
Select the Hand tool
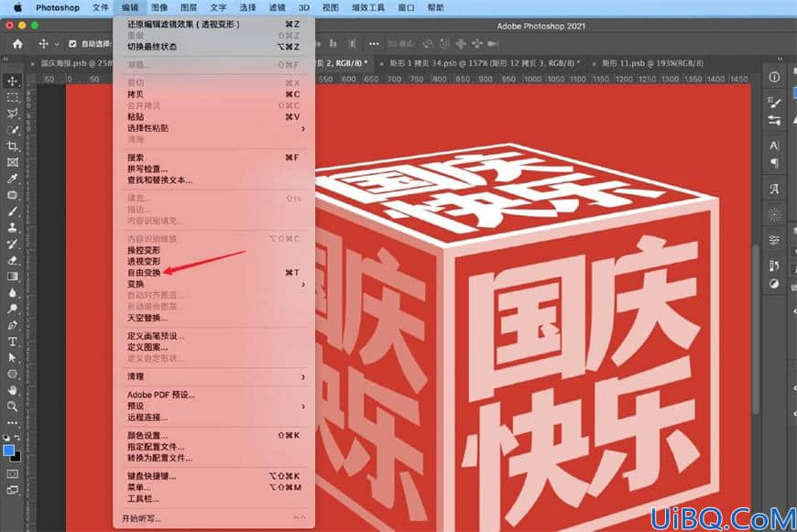[12, 390]
